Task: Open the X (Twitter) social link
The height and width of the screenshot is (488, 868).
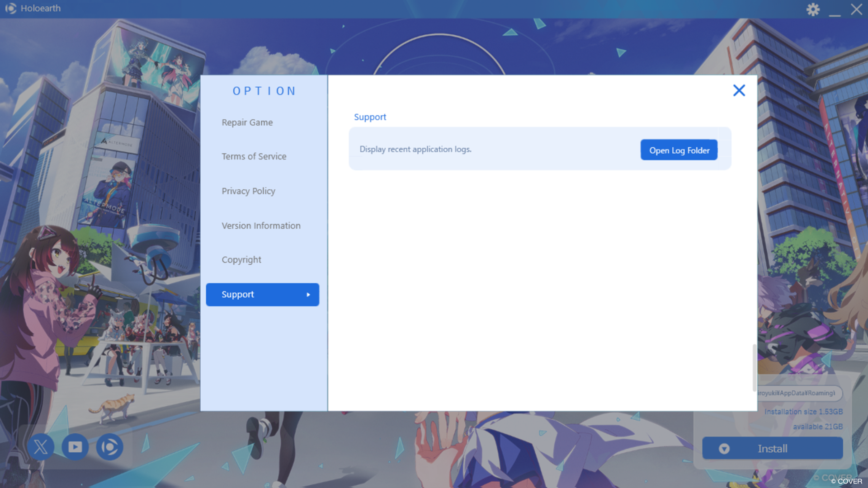Action: pyautogui.click(x=41, y=447)
